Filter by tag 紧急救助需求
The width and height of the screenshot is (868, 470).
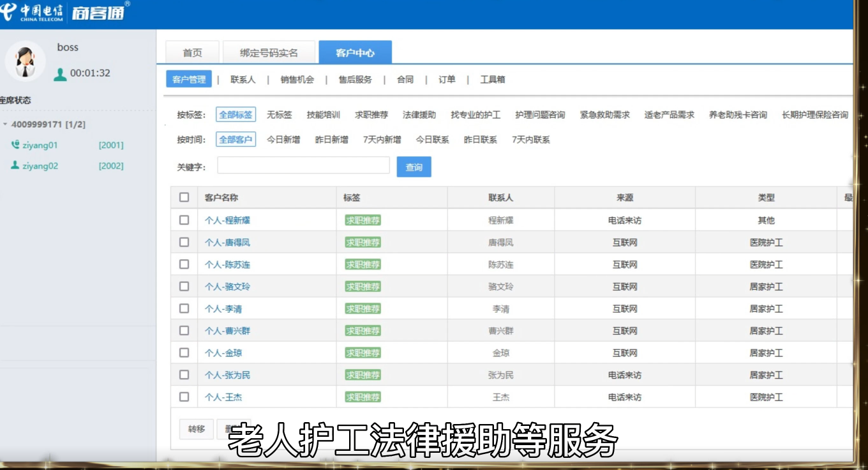point(605,115)
